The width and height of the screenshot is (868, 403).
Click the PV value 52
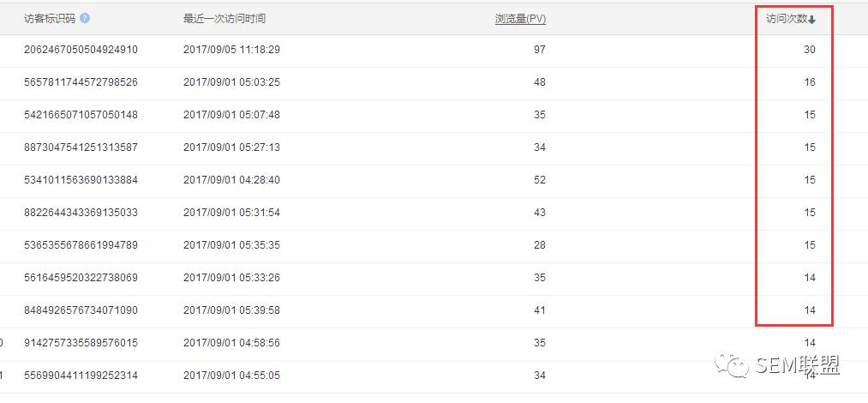(539, 180)
